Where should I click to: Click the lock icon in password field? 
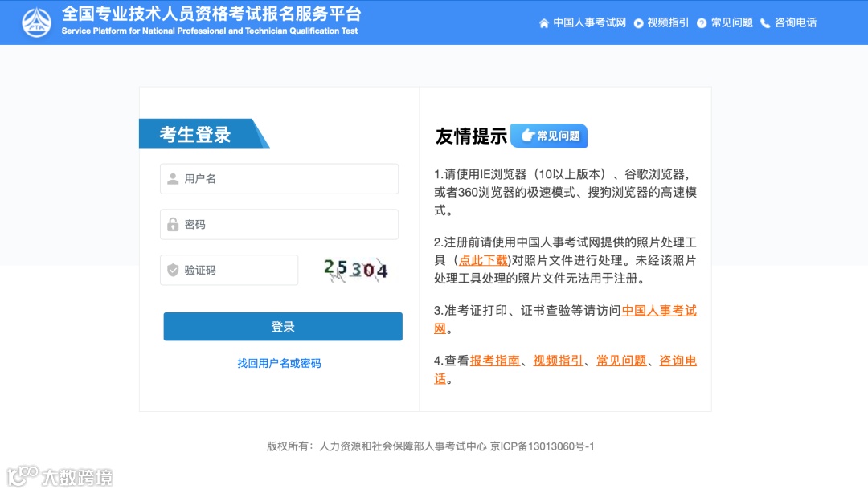[x=173, y=224]
